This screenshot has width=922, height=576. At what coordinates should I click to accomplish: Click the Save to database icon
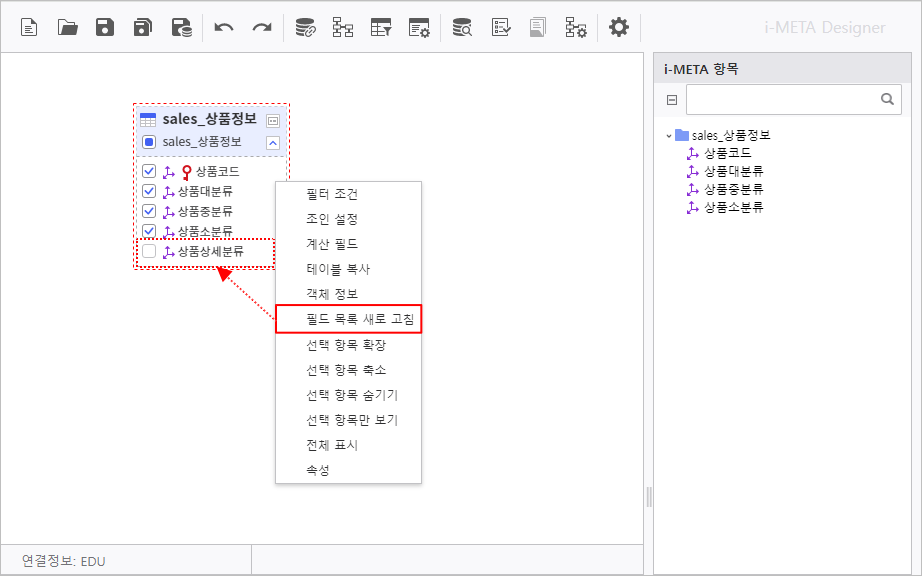[182, 28]
